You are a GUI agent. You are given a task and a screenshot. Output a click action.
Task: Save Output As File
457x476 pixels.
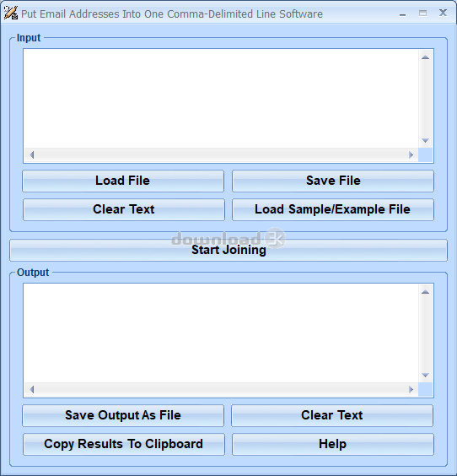[123, 415]
